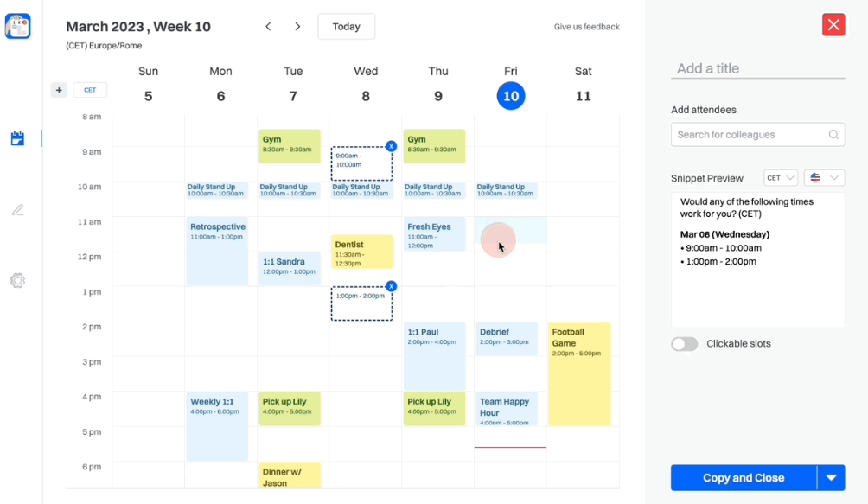This screenshot has width=868, height=504.
Task: Remove the 1:00pm - 2:00pm selected slot
Action: tap(391, 286)
